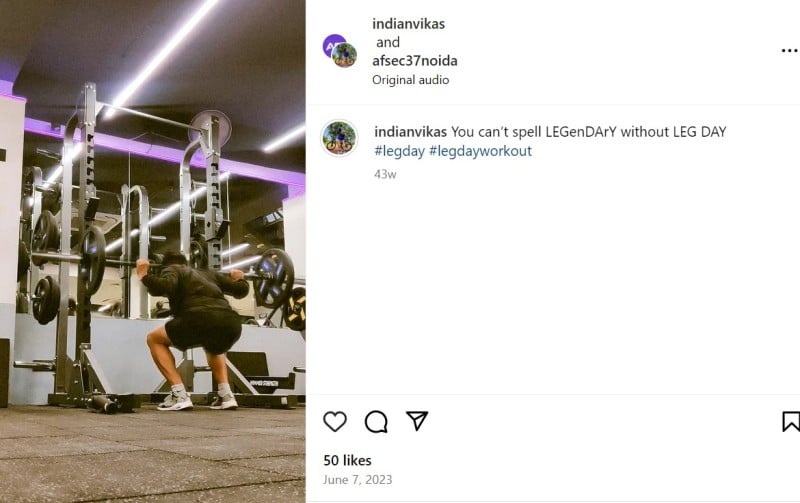Viewport: 800px width, 503px height.
Task: Open indianvikas avatar beside caption
Action: point(339,138)
